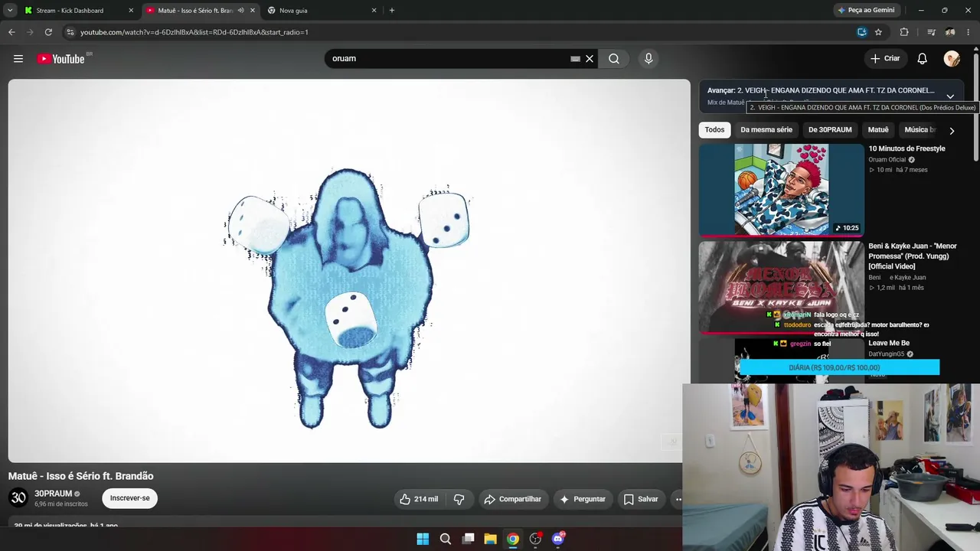Go back with the browser back arrow

coord(11,32)
